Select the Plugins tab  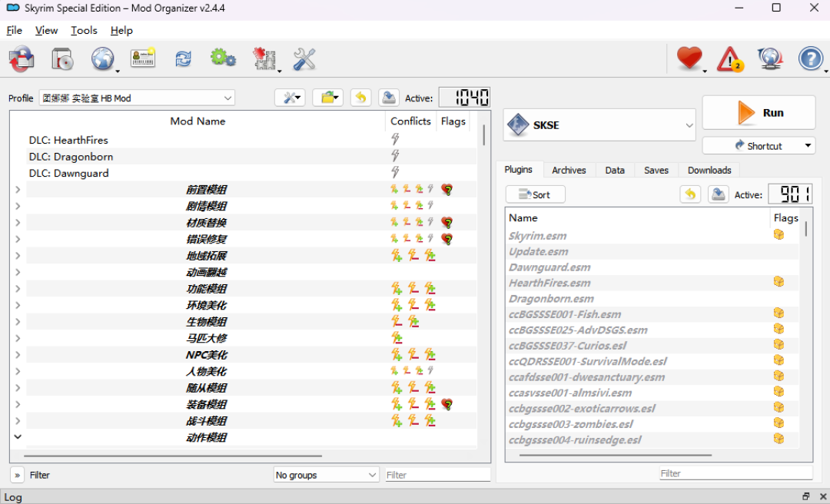tap(518, 170)
